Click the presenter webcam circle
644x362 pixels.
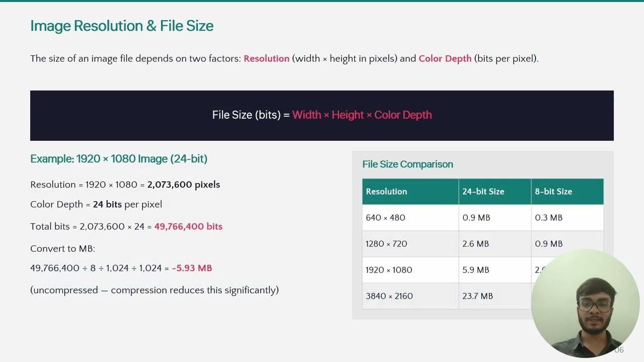tap(586, 304)
